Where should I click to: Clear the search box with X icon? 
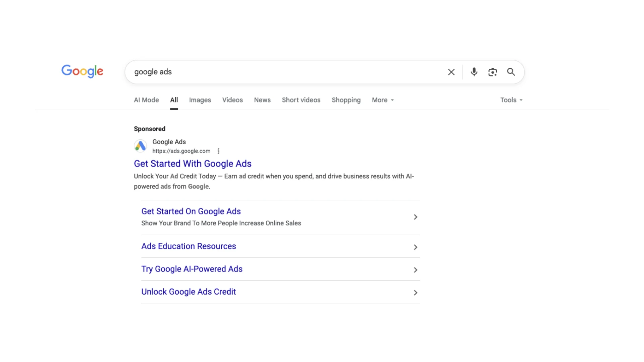point(451,72)
